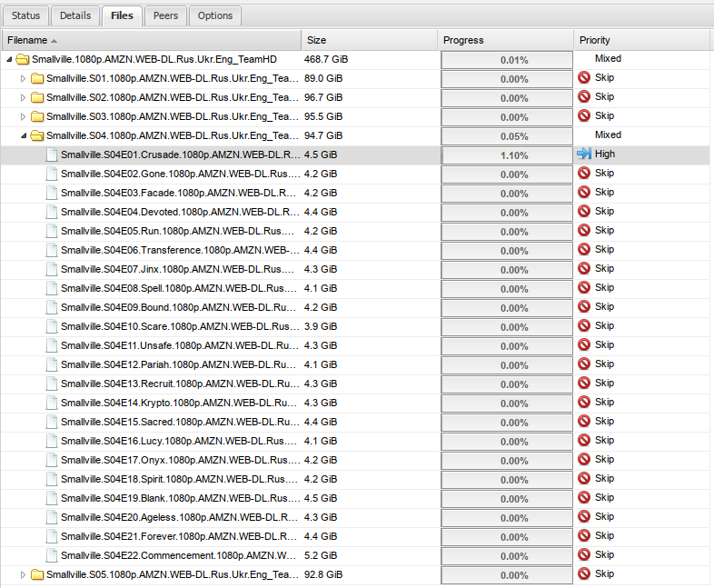The image size is (714, 588).
Task: Open the Details tab
Action: click(x=75, y=16)
